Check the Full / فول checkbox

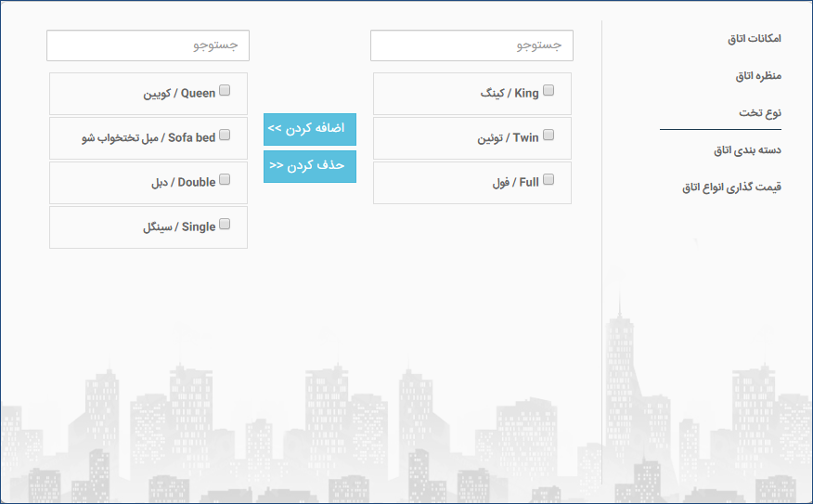click(x=548, y=179)
